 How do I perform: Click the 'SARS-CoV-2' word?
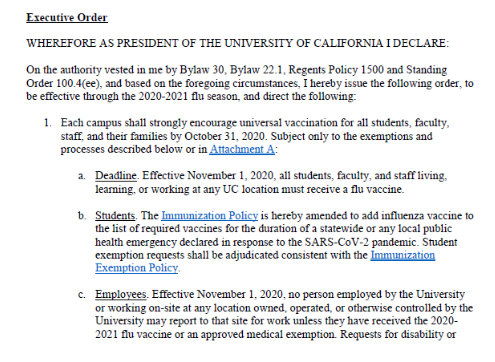tap(337, 242)
